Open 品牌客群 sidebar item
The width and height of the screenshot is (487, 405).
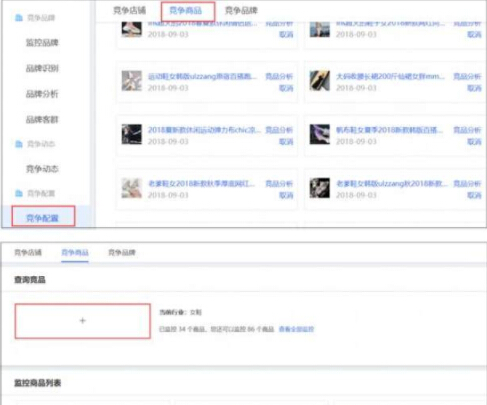pyautogui.click(x=42, y=119)
